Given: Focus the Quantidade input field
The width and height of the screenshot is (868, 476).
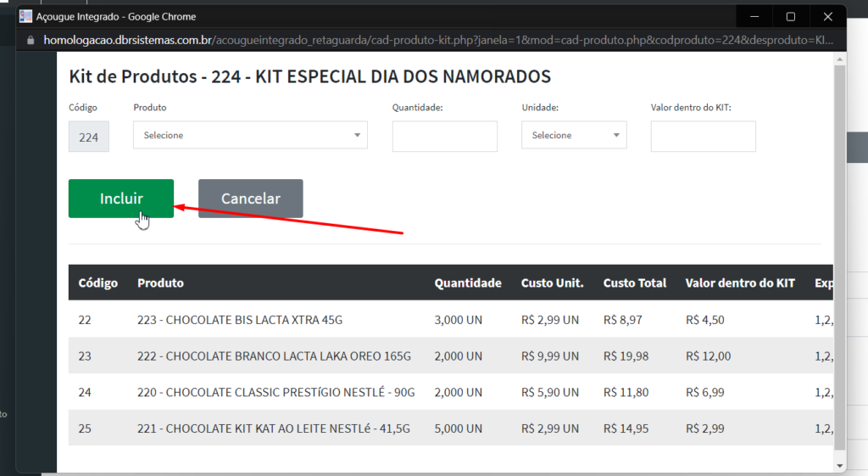Looking at the screenshot, I should click(444, 136).
